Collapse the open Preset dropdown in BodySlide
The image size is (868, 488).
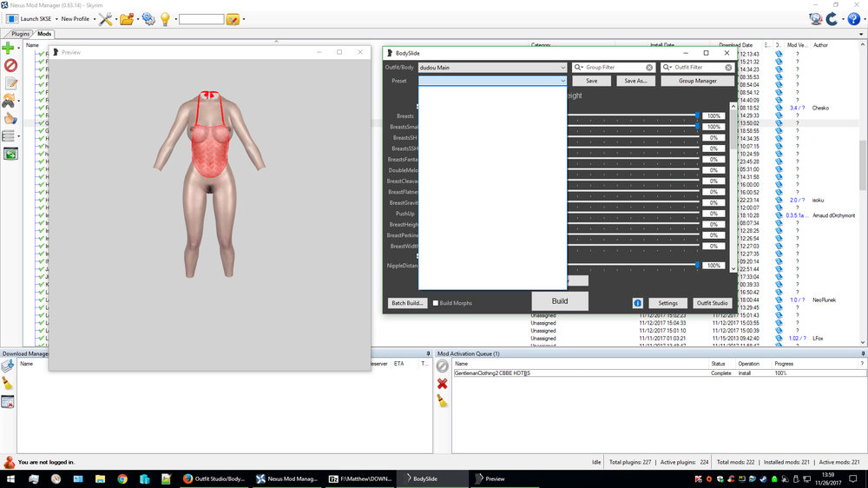[x=562, y=81]
